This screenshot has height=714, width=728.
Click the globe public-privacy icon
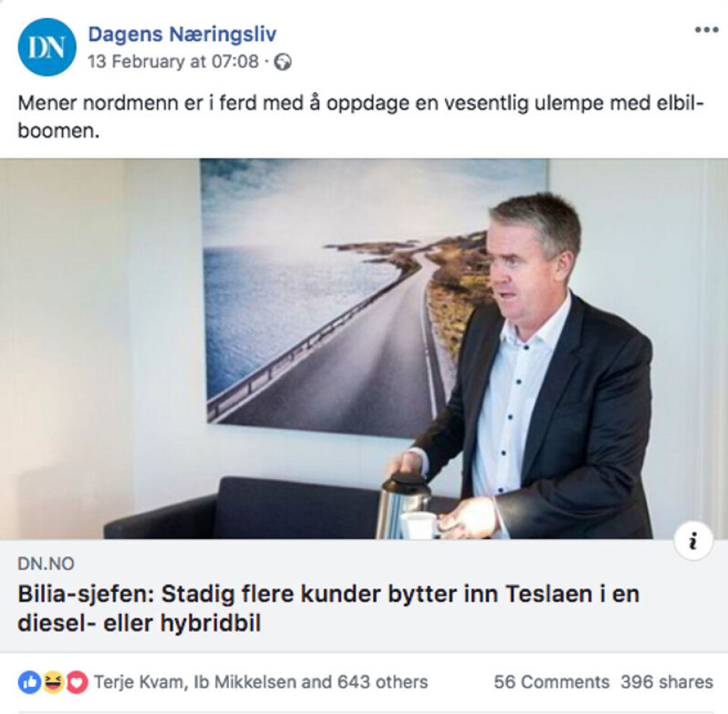[283, 62]
